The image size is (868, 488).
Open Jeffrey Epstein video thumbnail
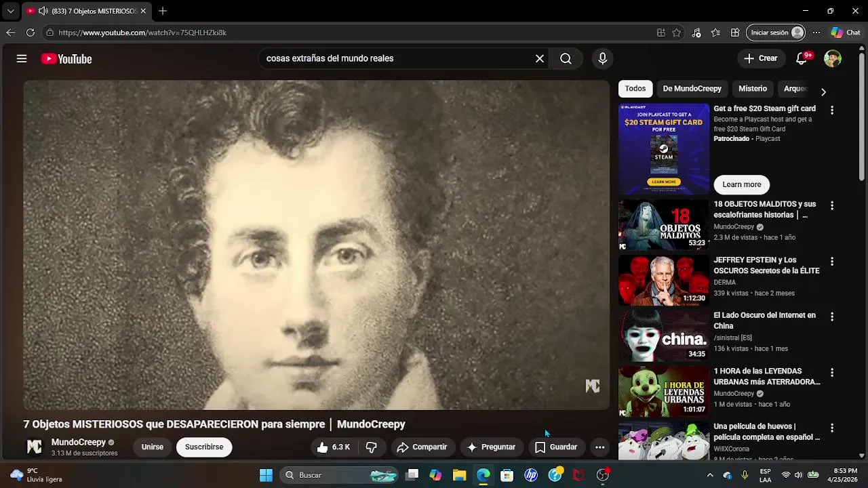pos(664,281)
